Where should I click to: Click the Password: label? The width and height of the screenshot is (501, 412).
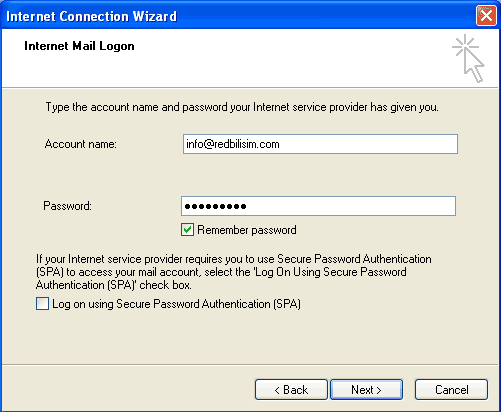point(67,206)
